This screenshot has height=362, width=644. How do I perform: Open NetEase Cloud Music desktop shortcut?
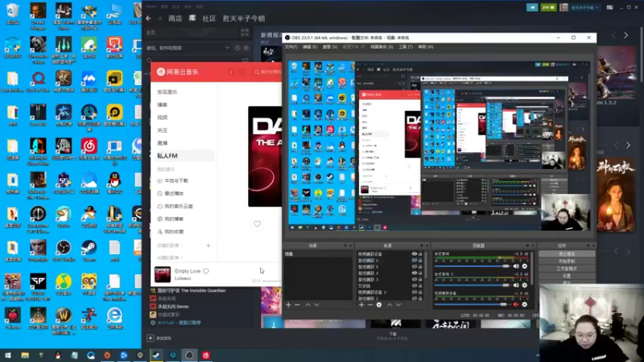pos(89,149)
